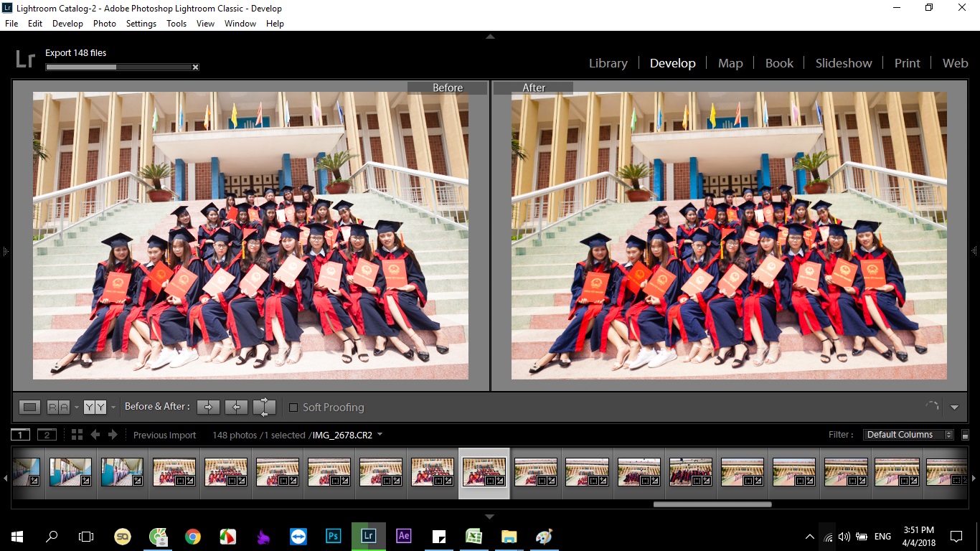
Task: Open the Edit menu
Action: tap(35, 24)
